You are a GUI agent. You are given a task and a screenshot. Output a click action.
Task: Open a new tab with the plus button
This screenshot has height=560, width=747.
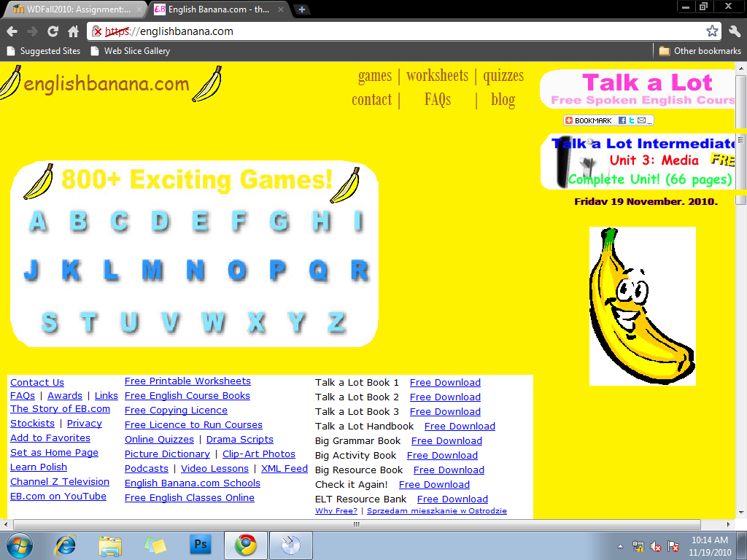[x=302, y=9]
